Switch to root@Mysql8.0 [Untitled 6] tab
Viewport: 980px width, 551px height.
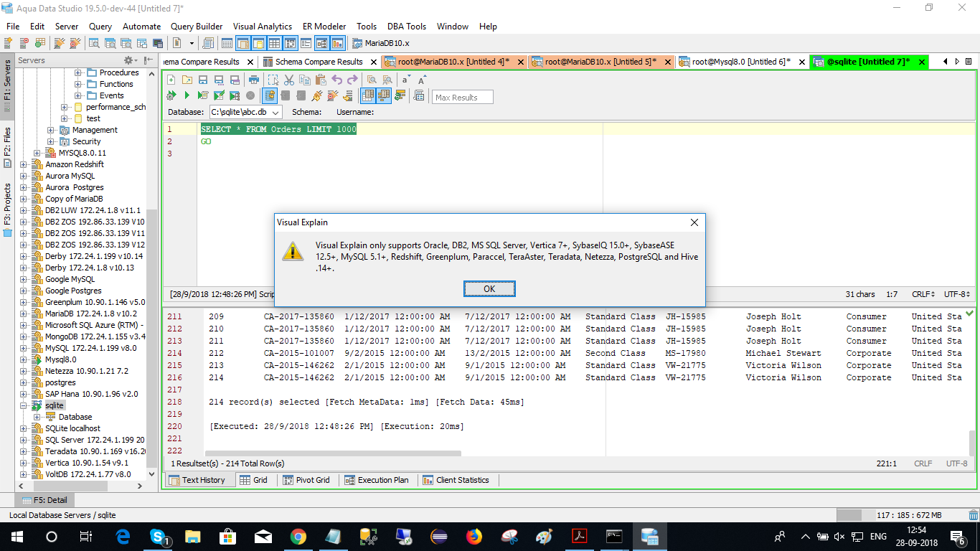pyautogui.click(x=741, y=62)
